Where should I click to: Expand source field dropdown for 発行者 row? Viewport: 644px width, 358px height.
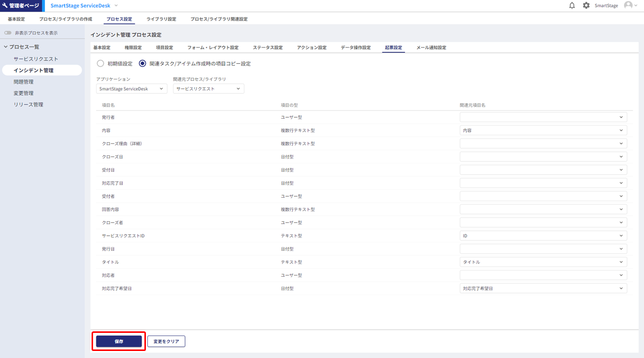[x=543, y=117]
